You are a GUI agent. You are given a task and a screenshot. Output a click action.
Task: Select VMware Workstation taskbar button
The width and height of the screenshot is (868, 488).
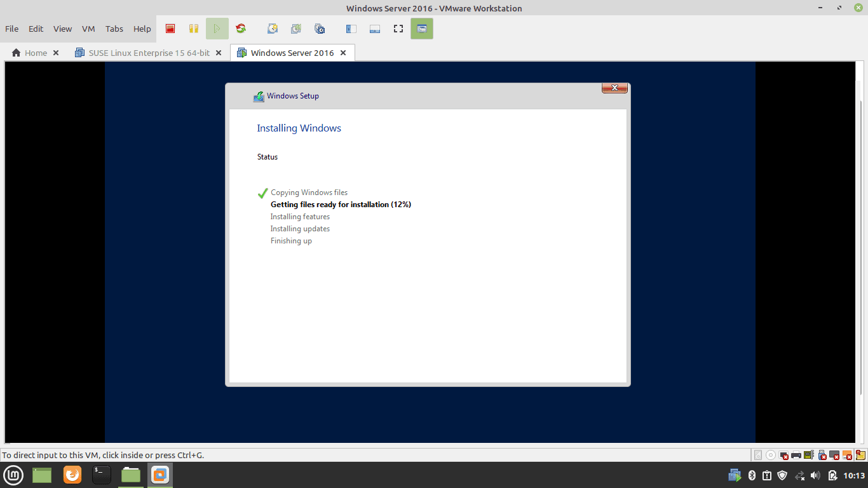160,475
